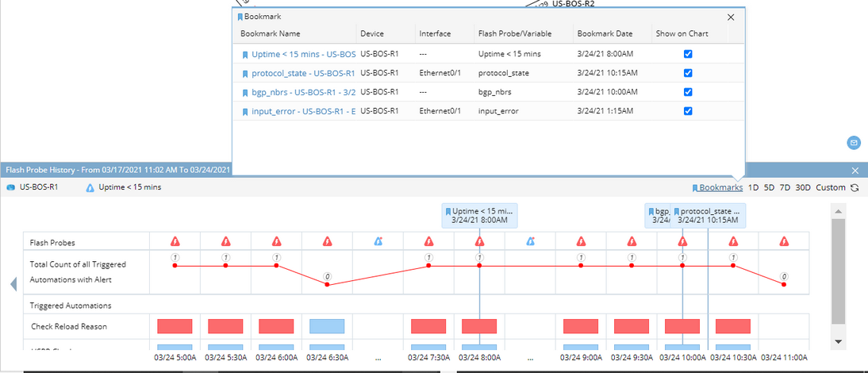Screen dimensions: 868x373
Task: Click the US-BOS-R1 device icon in chart header
Action: [x=11, y=188]
